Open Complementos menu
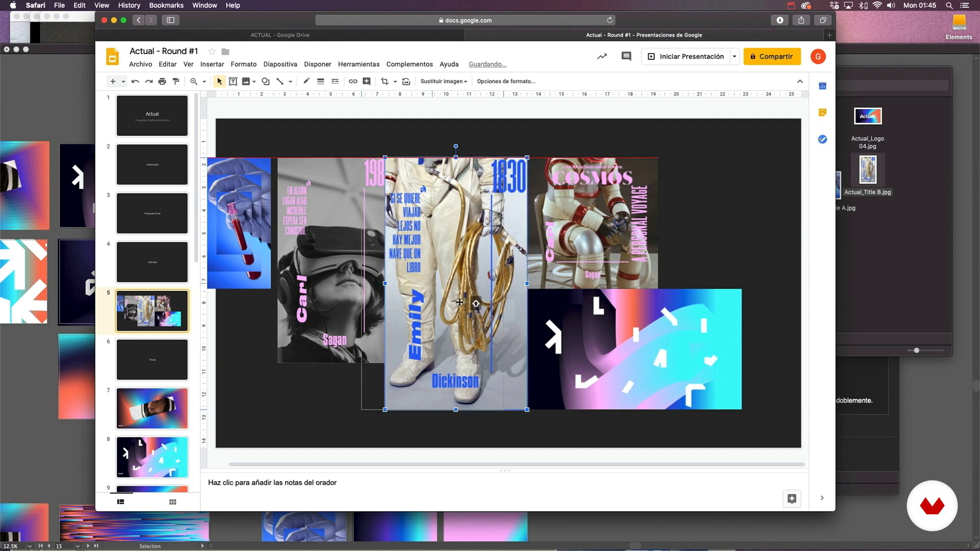The width and height of the screenshot is (980, 551). pyautogui.click(x=409, y=64)
